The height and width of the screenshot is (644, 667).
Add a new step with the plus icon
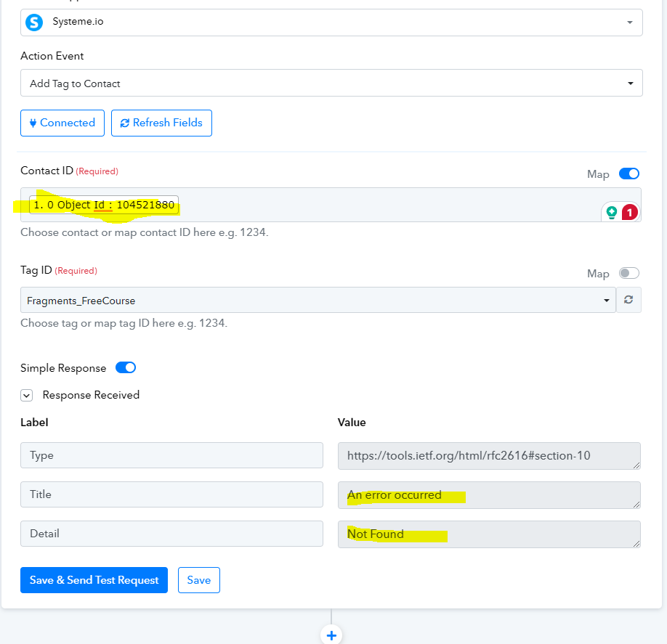pos(331,635)
